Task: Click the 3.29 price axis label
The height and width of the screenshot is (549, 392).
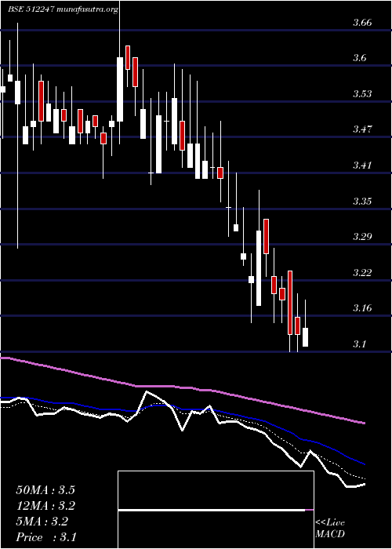Action: pyautogui.click(x=362, y=237)
